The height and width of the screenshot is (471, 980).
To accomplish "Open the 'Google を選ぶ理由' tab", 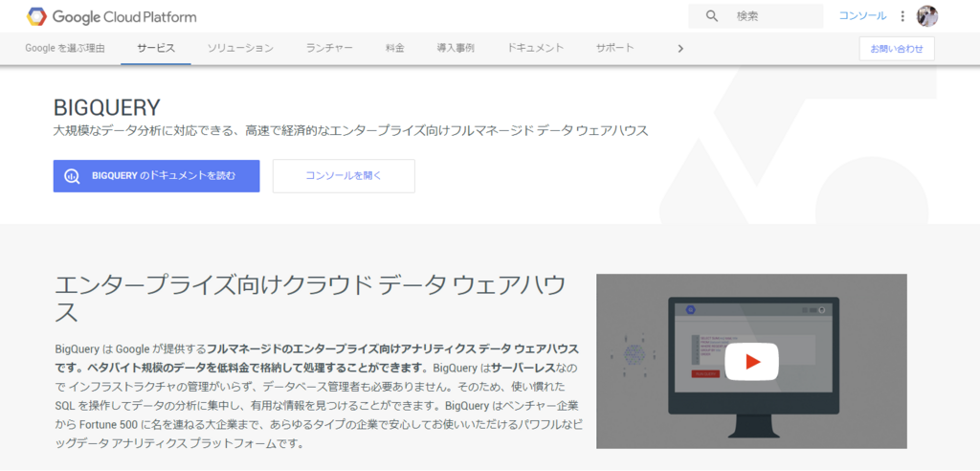I will click(x=65, y=48).
